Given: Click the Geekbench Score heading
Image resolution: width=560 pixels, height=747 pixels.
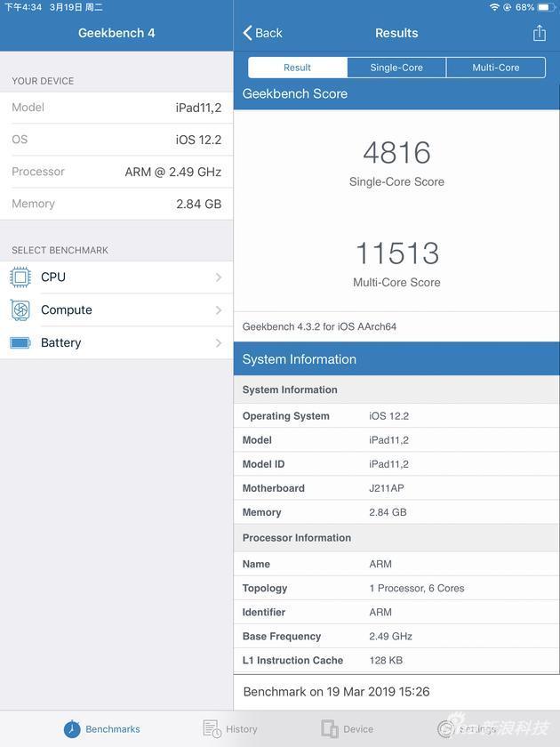Looking at the screenshot, I should coord(295,94).
